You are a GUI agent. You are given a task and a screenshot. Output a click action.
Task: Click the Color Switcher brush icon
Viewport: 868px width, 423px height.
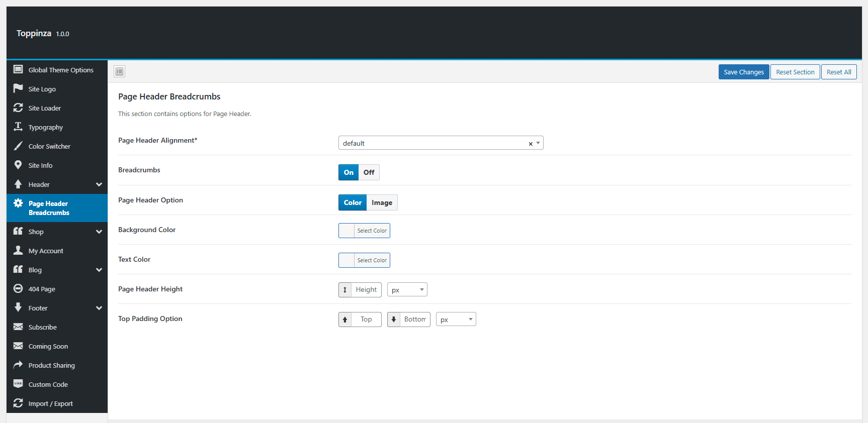[18, 146]
